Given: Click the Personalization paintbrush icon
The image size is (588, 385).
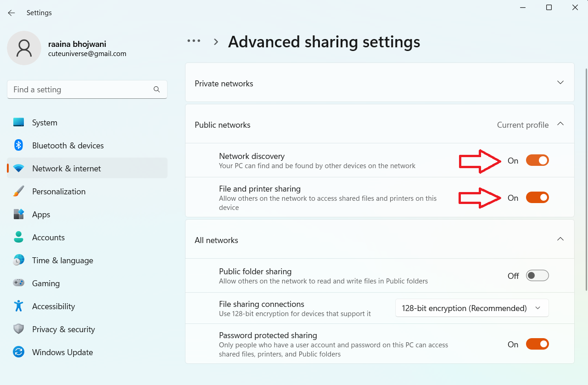Looking at the screenshot, I should click(18, 191).
